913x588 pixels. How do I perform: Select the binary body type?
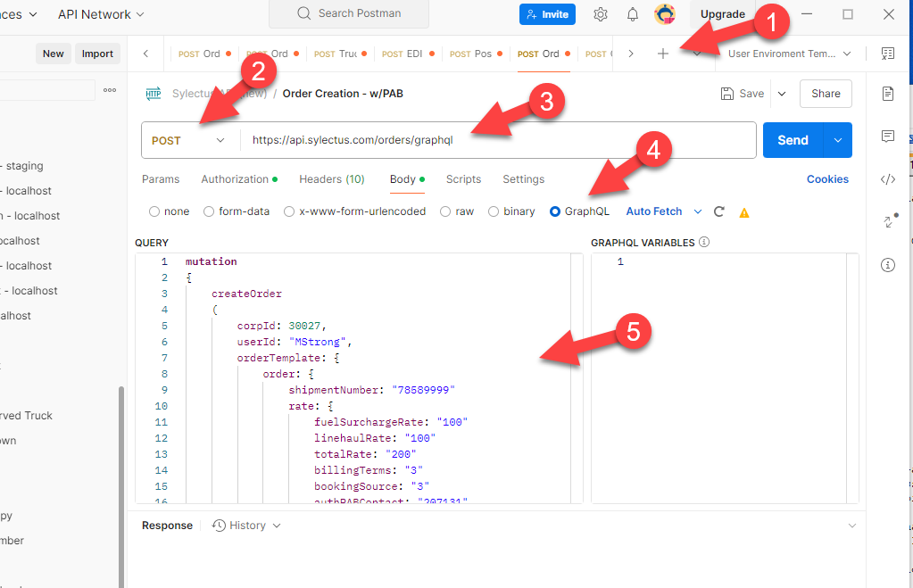click(x=494, y=211)
